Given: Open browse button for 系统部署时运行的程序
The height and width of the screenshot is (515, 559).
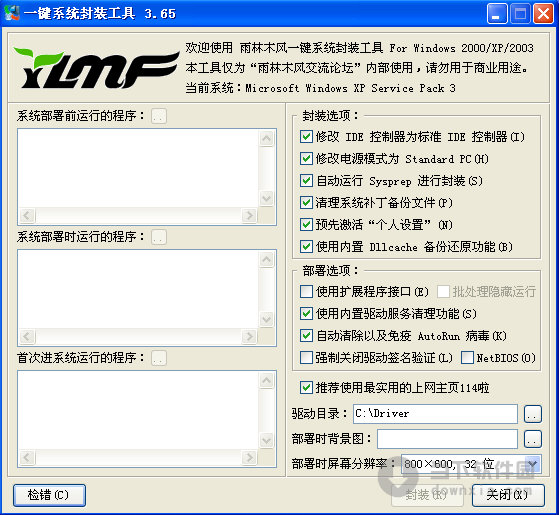Looking at the screenshot, I should [x=159, y=237].
